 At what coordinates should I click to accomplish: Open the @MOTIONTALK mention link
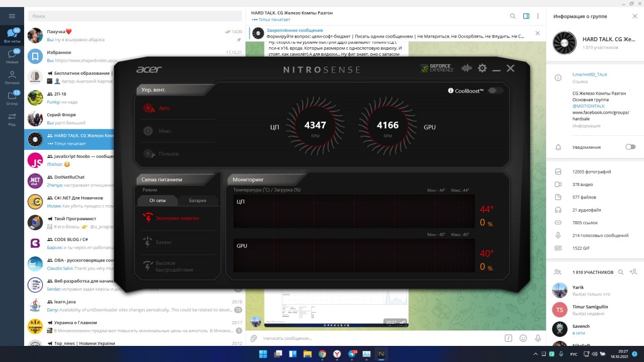(x=589, y=106)
